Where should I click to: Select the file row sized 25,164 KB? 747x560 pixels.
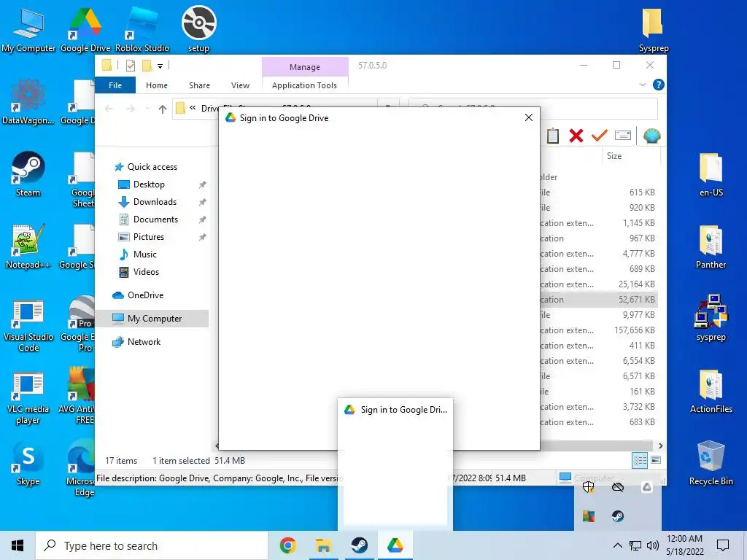tap(599, 284)
